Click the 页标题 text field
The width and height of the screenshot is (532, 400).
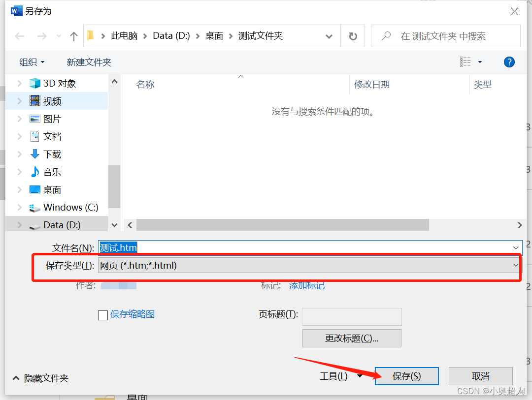352,317
